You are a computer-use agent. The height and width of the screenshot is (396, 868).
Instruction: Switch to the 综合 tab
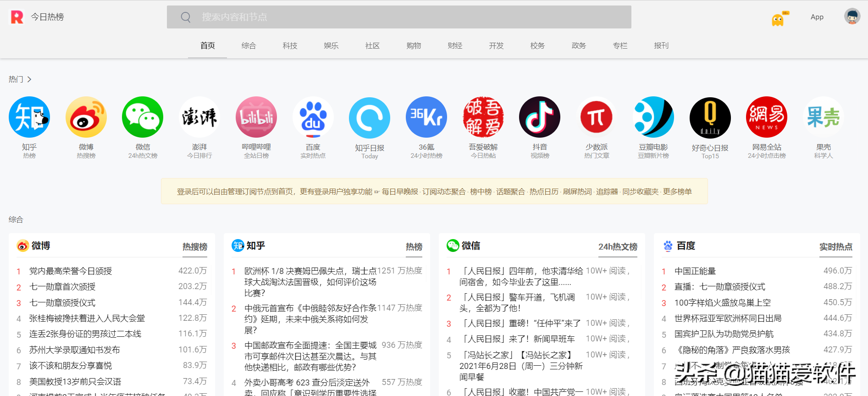click(x=249, y=45)
